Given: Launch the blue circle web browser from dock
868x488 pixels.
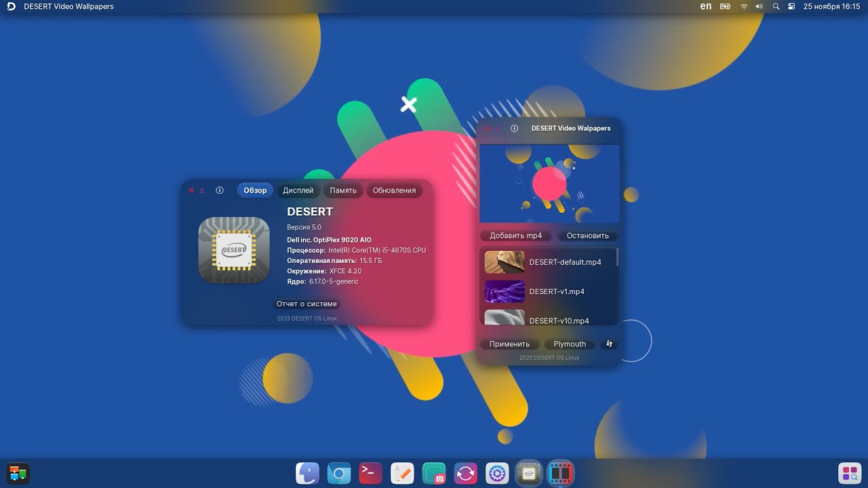Looking at the screenshot, I should (338, 474).
